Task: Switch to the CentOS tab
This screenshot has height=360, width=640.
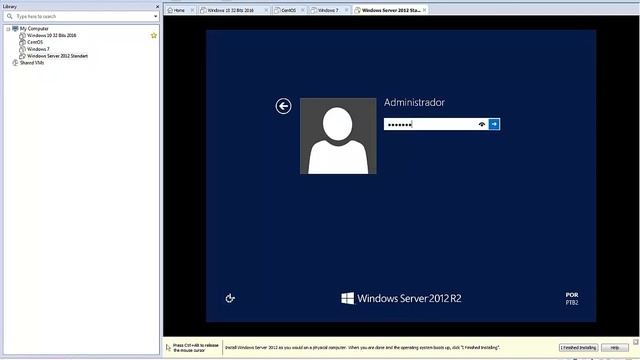Action: tap(289, 10)
